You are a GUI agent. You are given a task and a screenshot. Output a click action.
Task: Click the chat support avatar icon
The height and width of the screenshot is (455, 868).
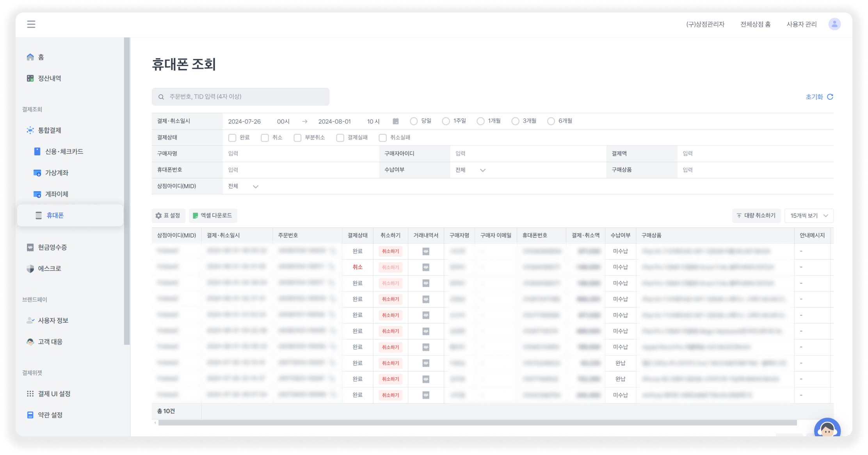(x=827, y=429)
